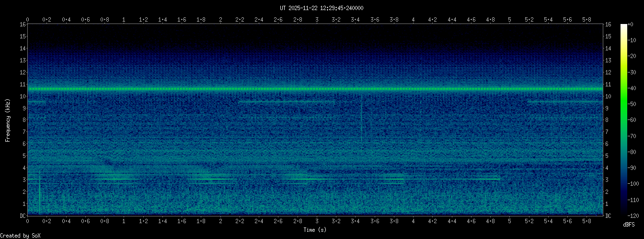Click the "Frequency (kHz)" axis label

pos(8,119)
